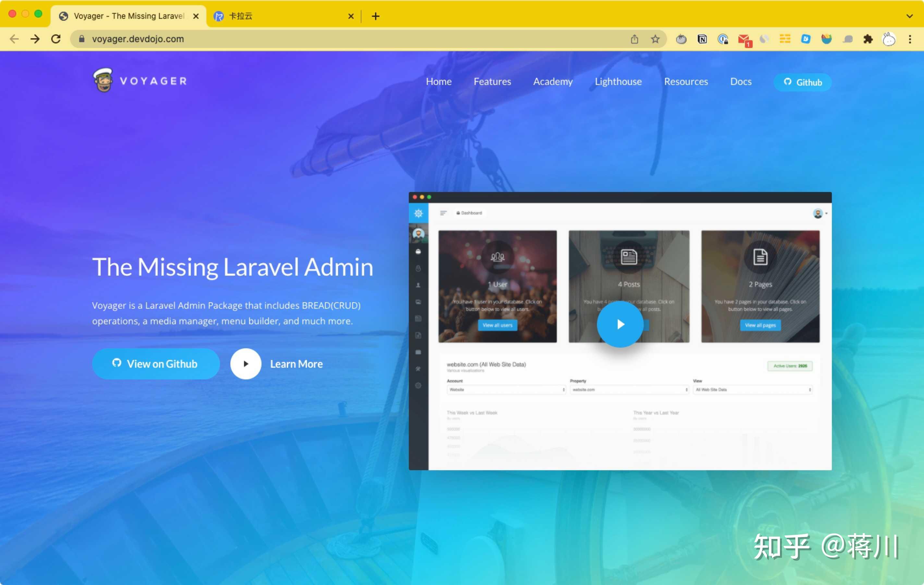Expand the View dropdown showing All Web Site Data
Screen dimensions: 924x585
pos(752,389)
